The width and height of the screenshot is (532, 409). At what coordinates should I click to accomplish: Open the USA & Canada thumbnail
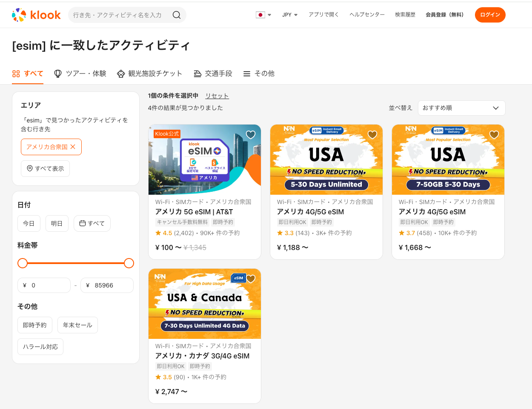tap(205, 304)
